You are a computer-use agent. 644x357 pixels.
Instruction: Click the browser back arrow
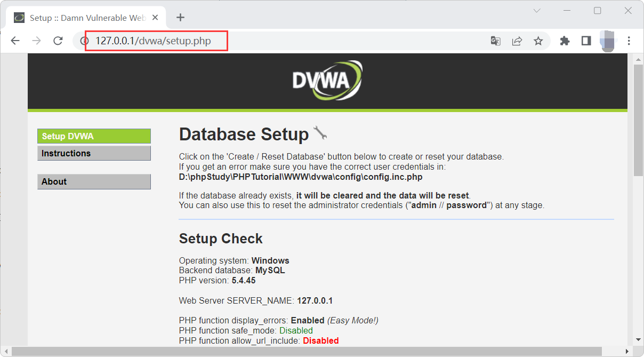tap(15, 41)
